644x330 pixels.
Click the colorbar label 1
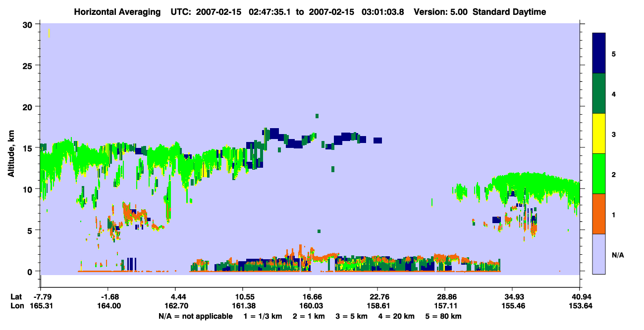click(x=613, y=214)
